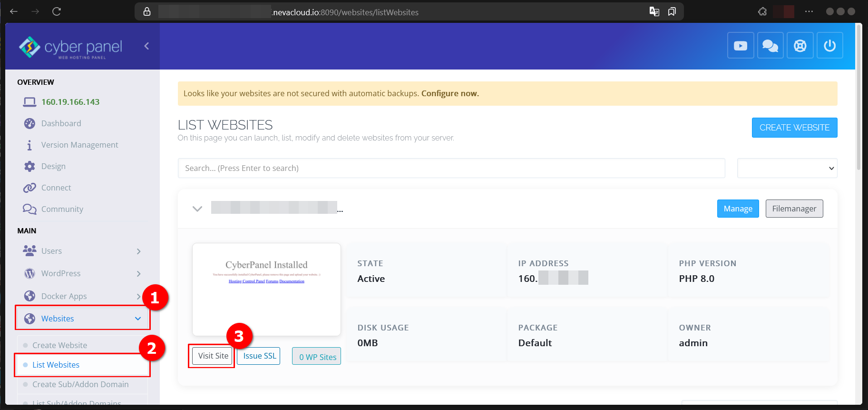Click the Design gear icon
The height and width of the screenshot is (410, 868).
29,166
